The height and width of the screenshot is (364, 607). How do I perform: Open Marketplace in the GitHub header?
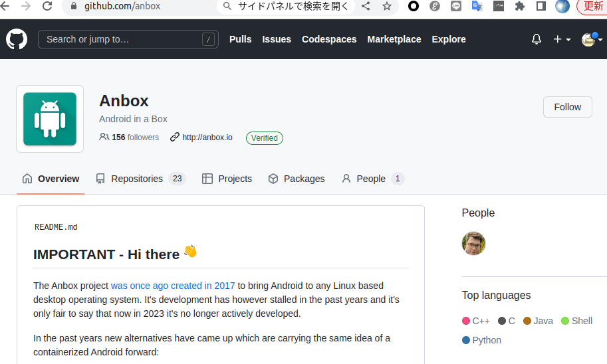(394, 39)
